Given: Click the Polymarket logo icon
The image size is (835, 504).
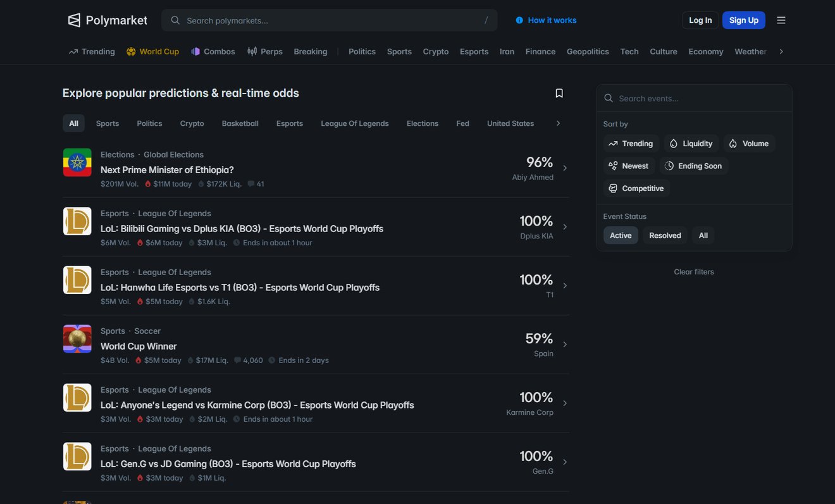Looking at the screenshot, I should click(x=75, y=20).
